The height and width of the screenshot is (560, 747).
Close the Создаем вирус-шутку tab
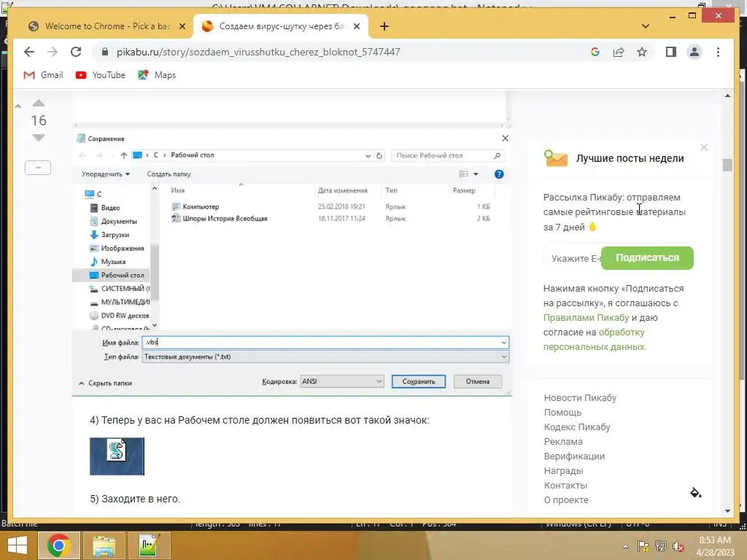(356, 26)
